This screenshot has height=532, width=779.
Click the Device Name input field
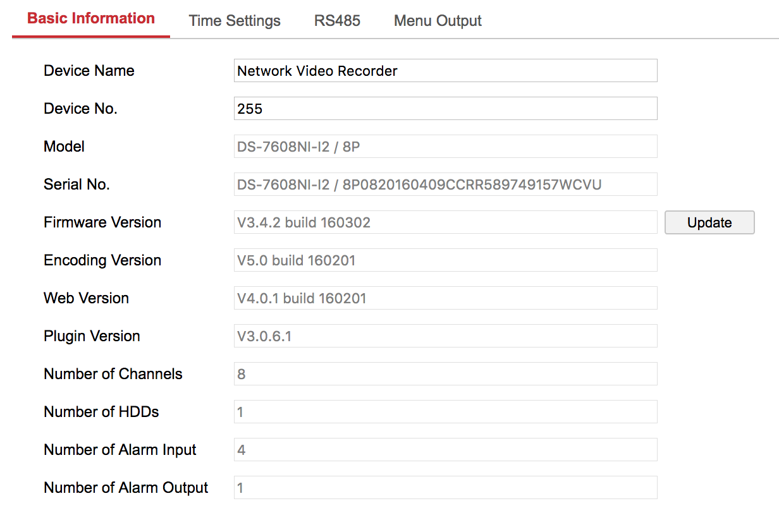tap(445, 71)
